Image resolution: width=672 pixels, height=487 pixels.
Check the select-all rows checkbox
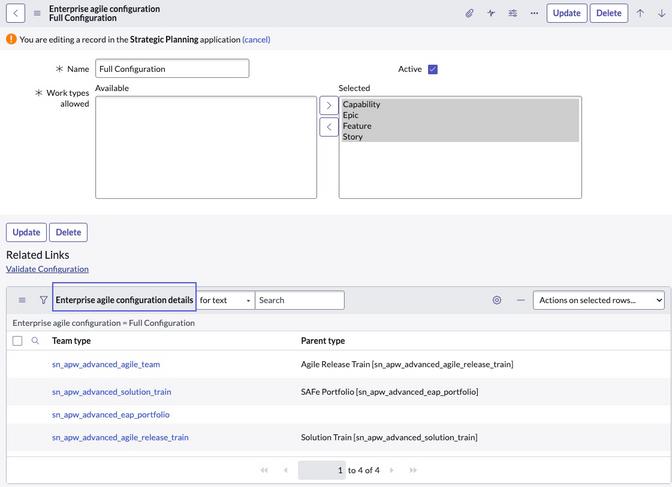coord(17,341)
